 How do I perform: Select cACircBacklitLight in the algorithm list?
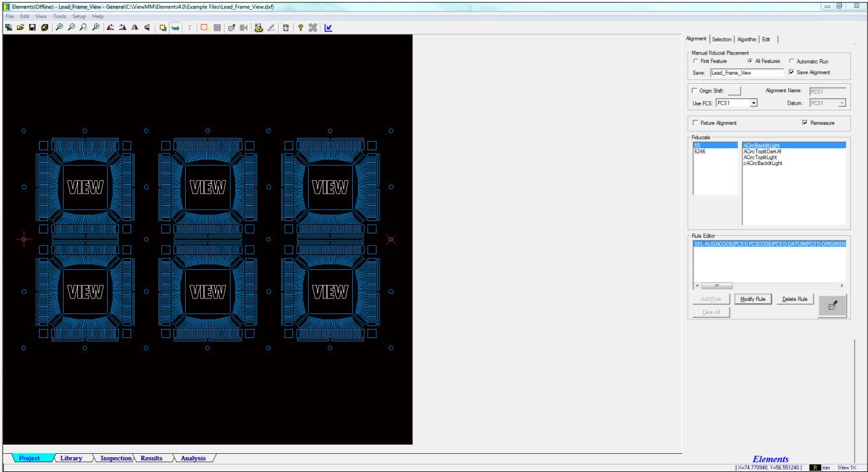tap(793, 163)
